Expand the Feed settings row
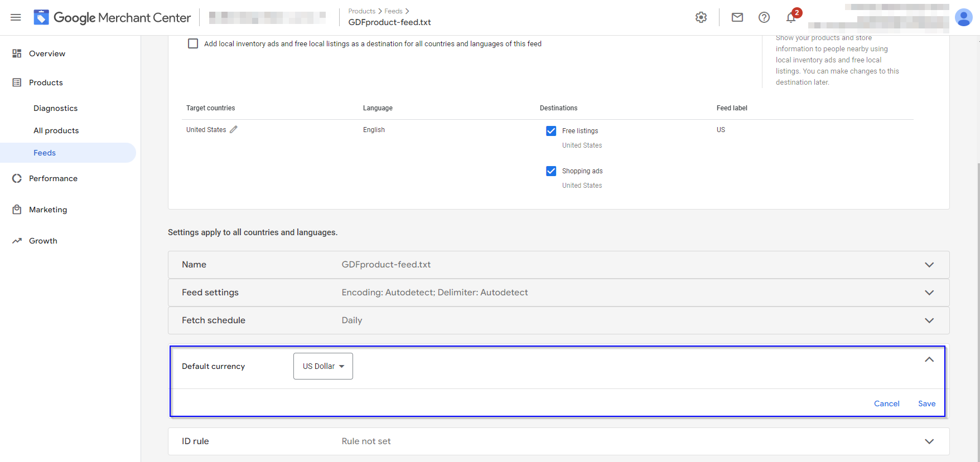The image size is (980, 462). click(x=558, y=293)
